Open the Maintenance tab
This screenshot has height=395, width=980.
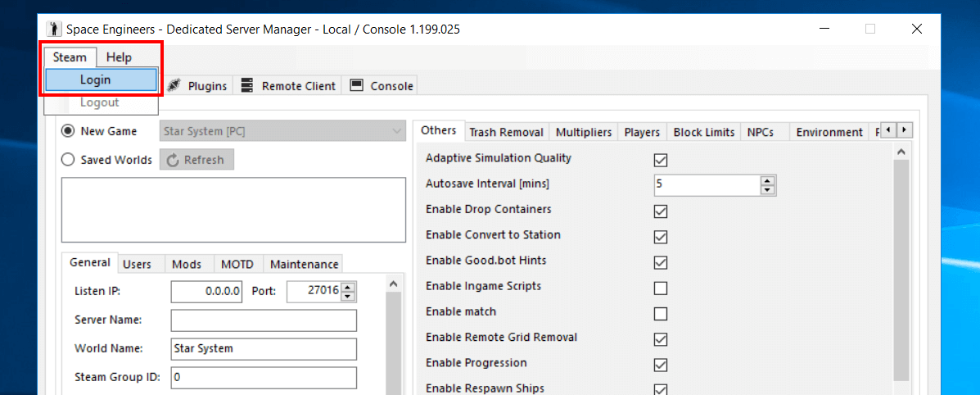(304, 264)
